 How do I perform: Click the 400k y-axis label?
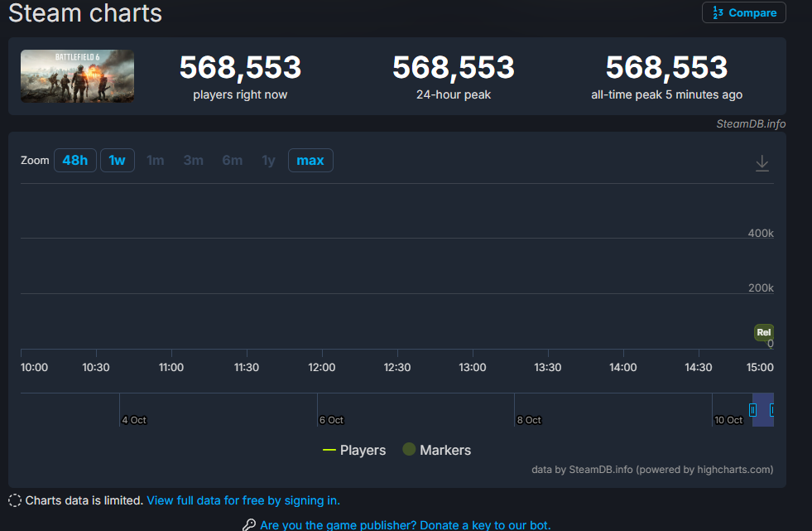point(760,233)
